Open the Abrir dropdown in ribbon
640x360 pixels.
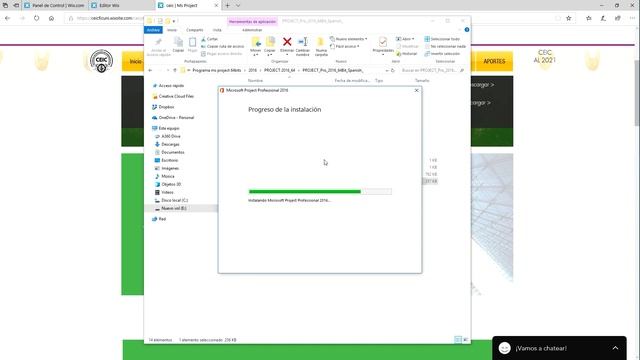(405, 39)
